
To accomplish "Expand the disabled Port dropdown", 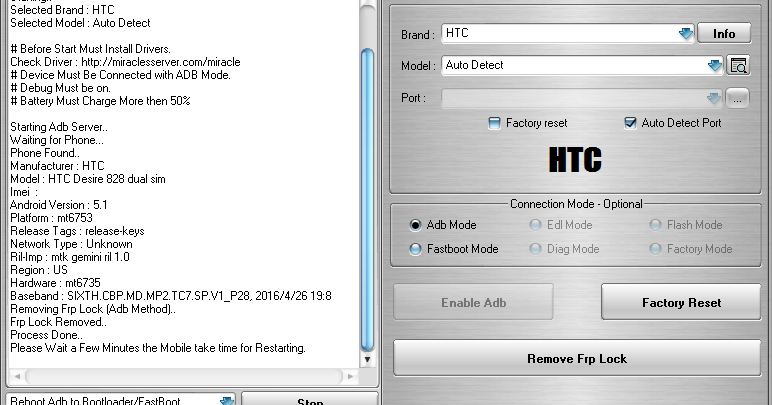I will [713, 98].
